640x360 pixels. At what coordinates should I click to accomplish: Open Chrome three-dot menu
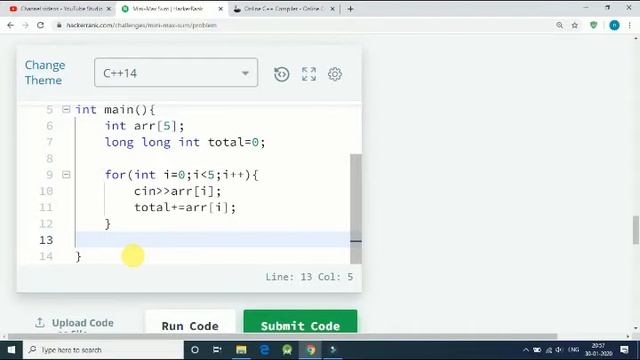pyautogui.click(x=630, y=25)
